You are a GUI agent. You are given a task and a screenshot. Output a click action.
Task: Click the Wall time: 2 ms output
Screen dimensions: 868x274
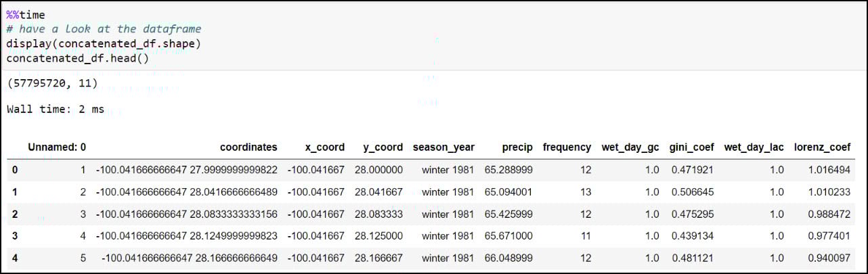[x=56, y=109]
